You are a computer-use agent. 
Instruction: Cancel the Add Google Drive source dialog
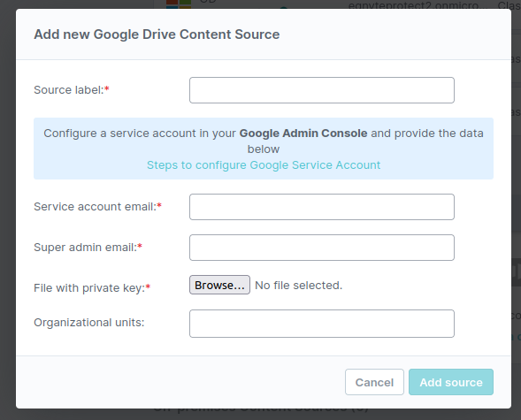[x=374, y=382]
